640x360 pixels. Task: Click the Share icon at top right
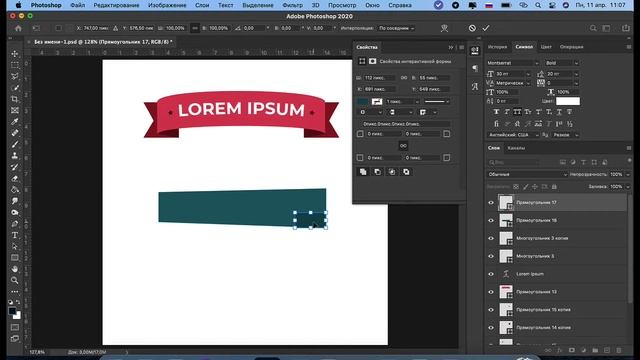click(626, 28)
